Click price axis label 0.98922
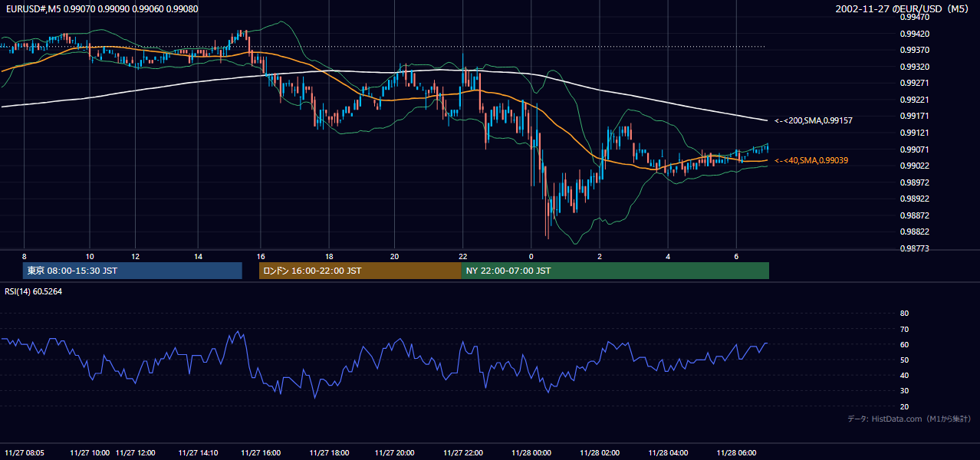This screenshot has height=460, width=980. pyautogui.click(x=915, y=199)
